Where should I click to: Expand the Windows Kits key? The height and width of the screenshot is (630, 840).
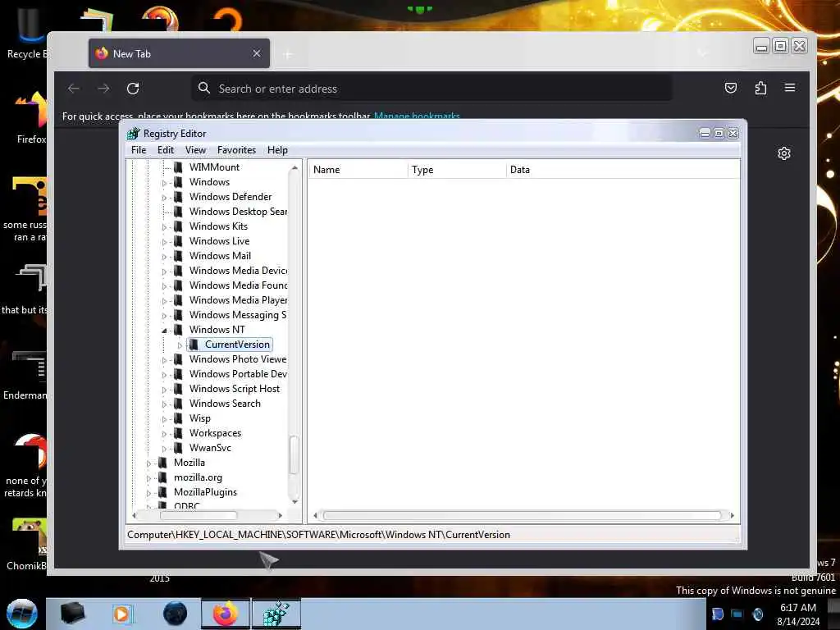pos(164,227)
